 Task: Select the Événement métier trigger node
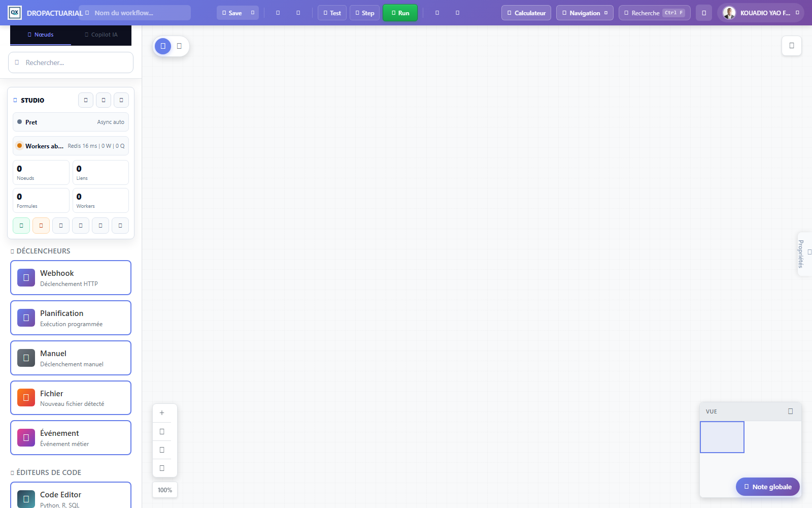point(71,437)
